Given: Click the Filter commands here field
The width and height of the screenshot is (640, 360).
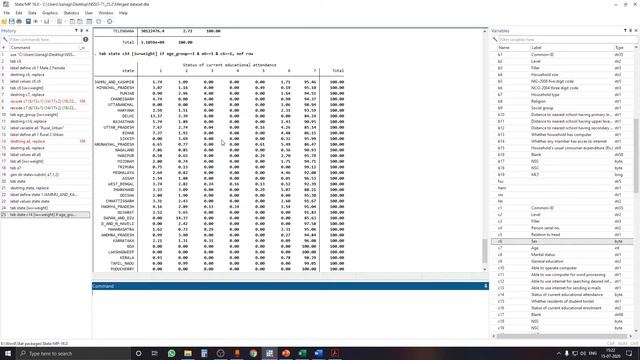Looking at the screenshot, I should point(44,40).
